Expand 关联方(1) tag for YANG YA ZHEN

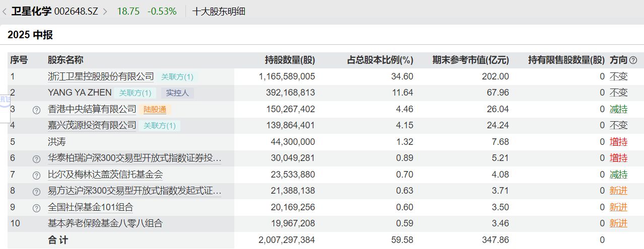pyautogui.click(x=135, y=93)
